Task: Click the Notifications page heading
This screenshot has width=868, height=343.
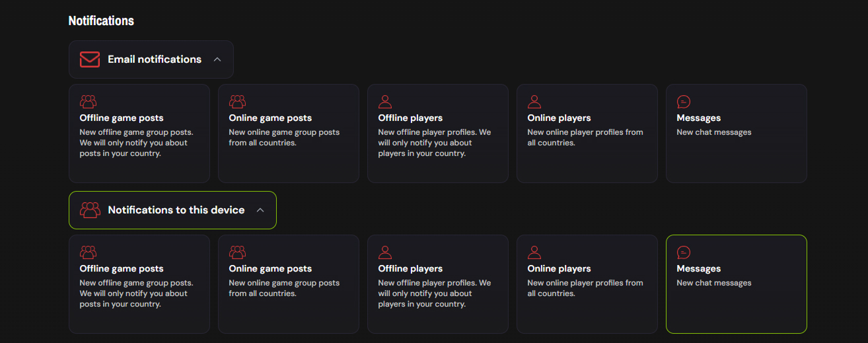Action: pyautogui.click(x=101, y=21)
